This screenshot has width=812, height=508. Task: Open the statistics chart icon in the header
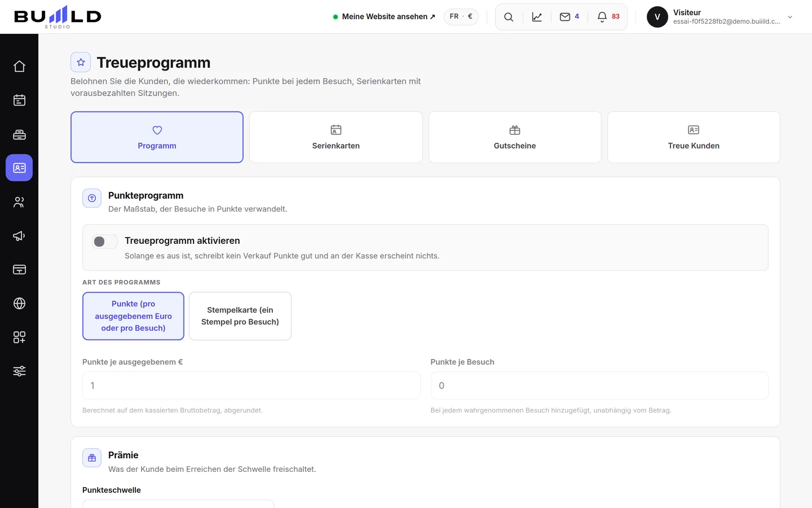[537, 17]
